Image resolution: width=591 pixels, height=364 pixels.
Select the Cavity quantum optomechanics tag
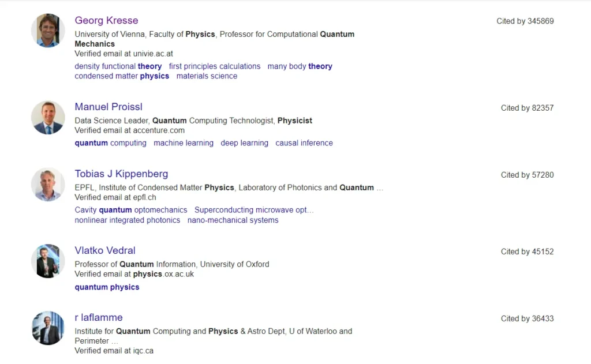point(131,210)
